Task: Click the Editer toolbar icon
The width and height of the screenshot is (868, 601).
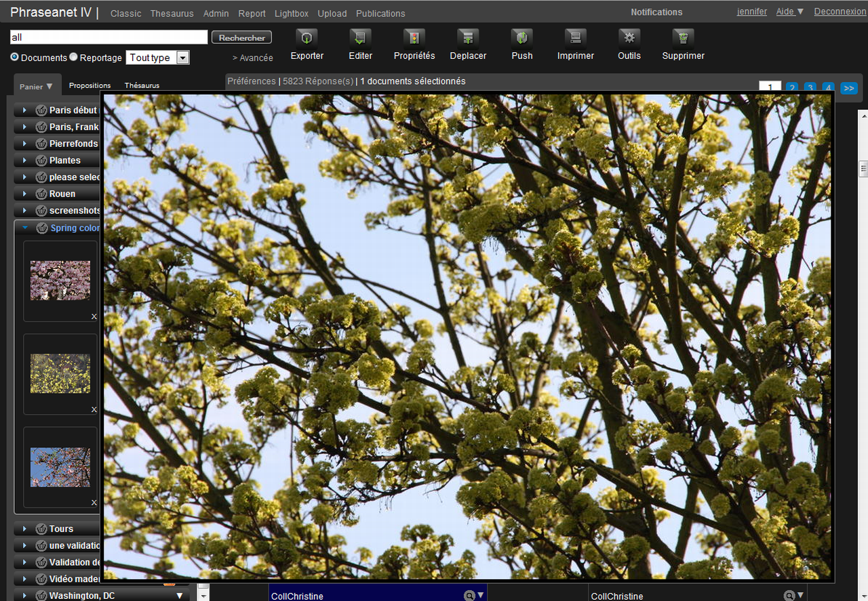Action: pos(360,38)
